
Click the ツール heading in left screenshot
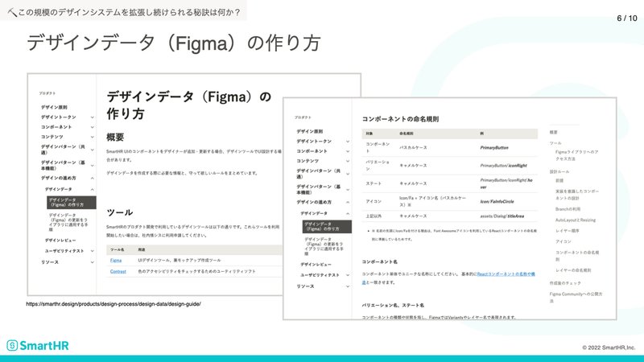click(x=119, y=212)
